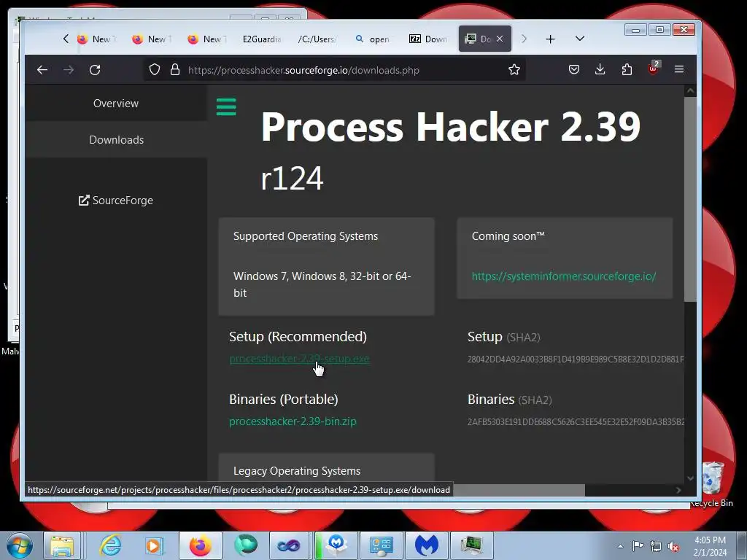Click the Firefox taskbar icon
This screenshot has height=560, width=747.
click(201, 545)
